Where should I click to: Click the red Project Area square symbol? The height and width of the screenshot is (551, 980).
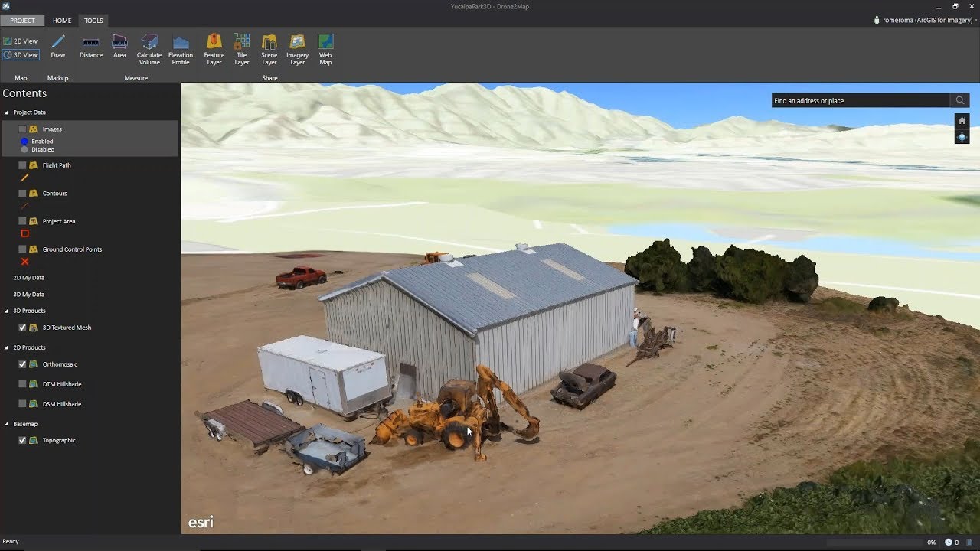pyautogui.click(x=24, y=233)
